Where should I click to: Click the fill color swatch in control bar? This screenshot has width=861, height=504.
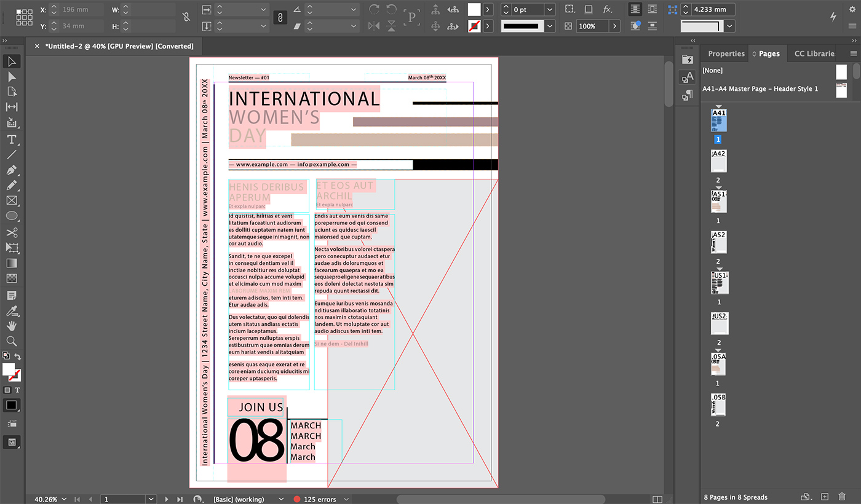pos(474,10)
